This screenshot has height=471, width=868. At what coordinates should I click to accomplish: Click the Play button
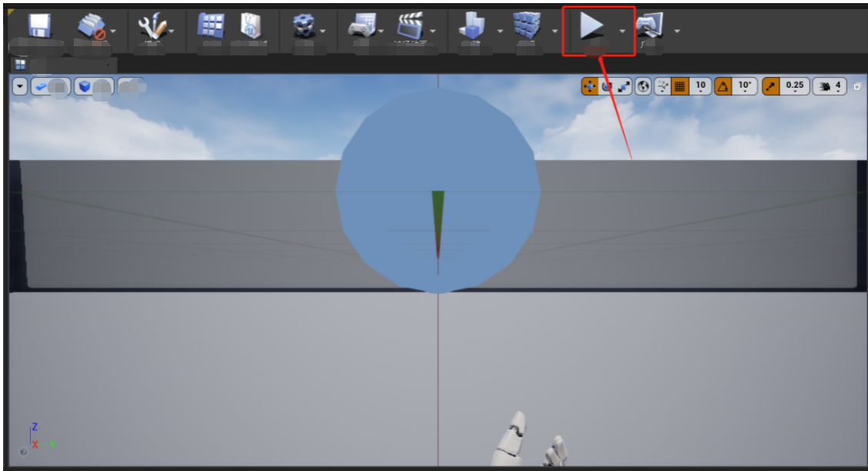592,26
